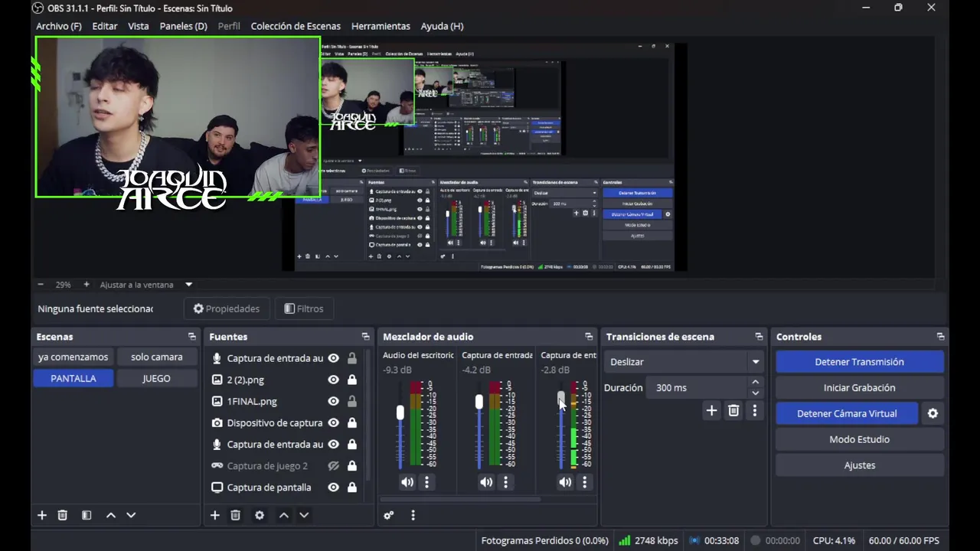Screen dimensions: 980x551
Task: Increase Duración with up stepper
Action: (756, 382)
